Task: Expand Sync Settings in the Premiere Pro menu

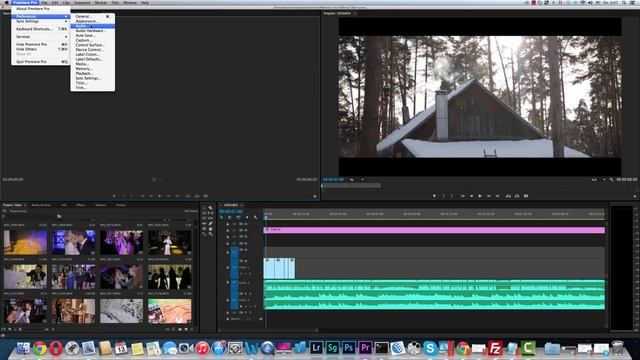Action: coord(40,21)
